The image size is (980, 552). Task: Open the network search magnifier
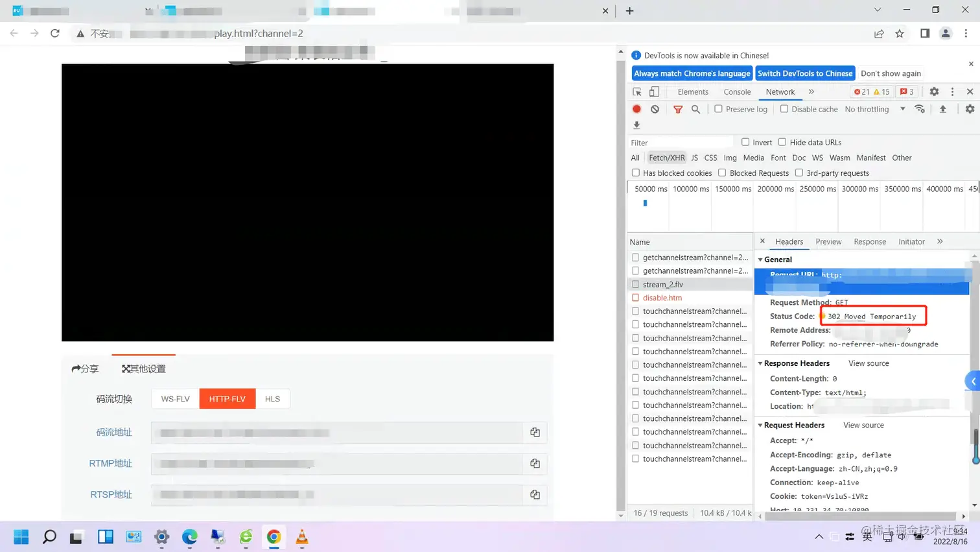click(x=695, y=109)
